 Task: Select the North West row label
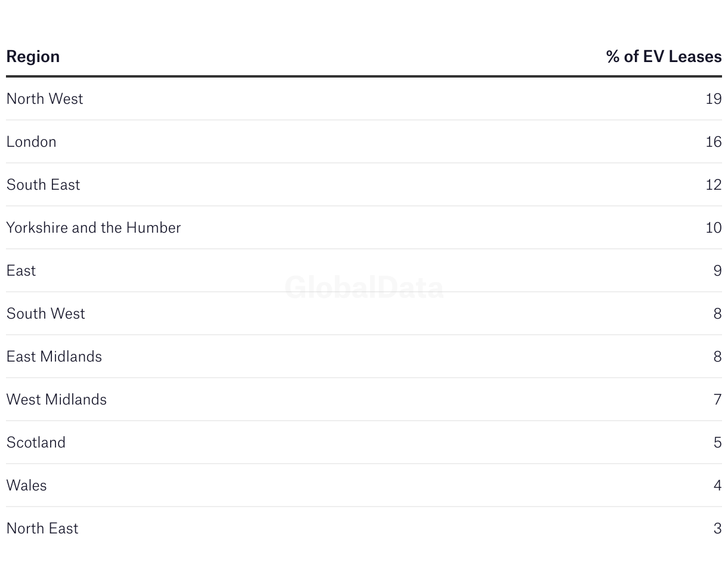tap(45, 98)
